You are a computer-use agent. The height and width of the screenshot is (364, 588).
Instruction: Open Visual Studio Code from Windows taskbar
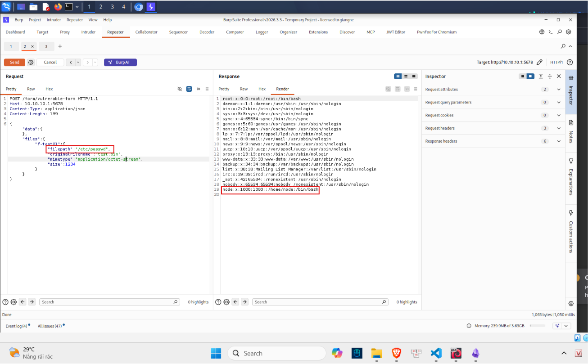click(x=436, y=353)
